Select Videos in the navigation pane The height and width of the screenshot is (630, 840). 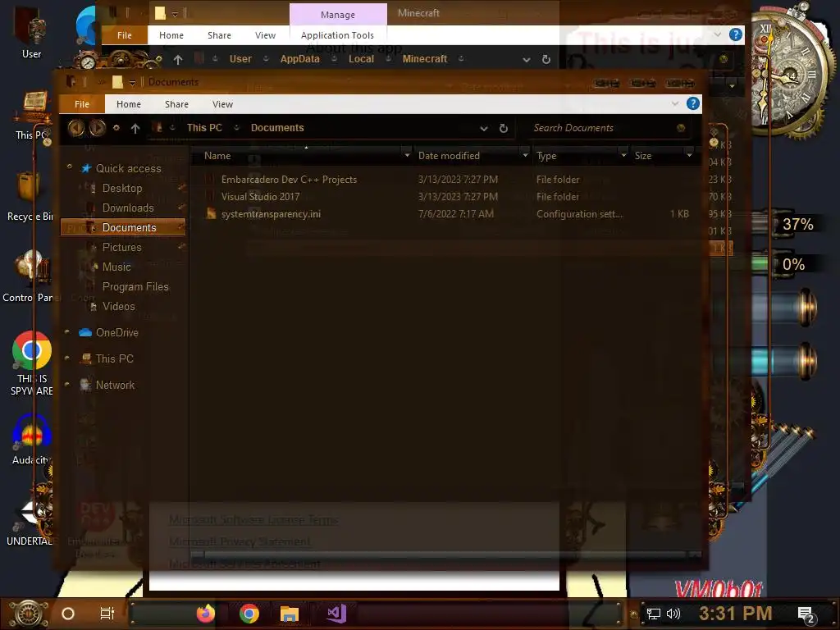coord(118,306)
